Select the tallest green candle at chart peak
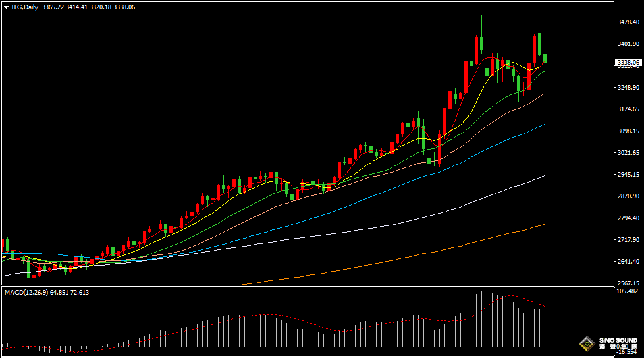This screenshot has height=358, width=644. click(481, 43)
